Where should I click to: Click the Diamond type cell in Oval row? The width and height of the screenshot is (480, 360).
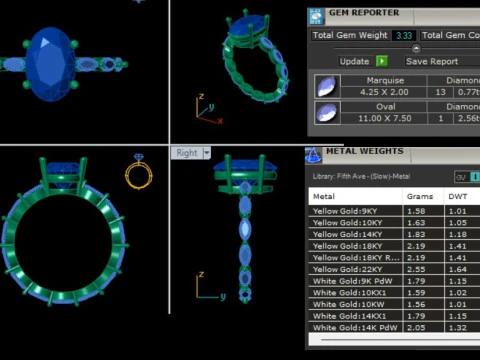tap(454, 107)
